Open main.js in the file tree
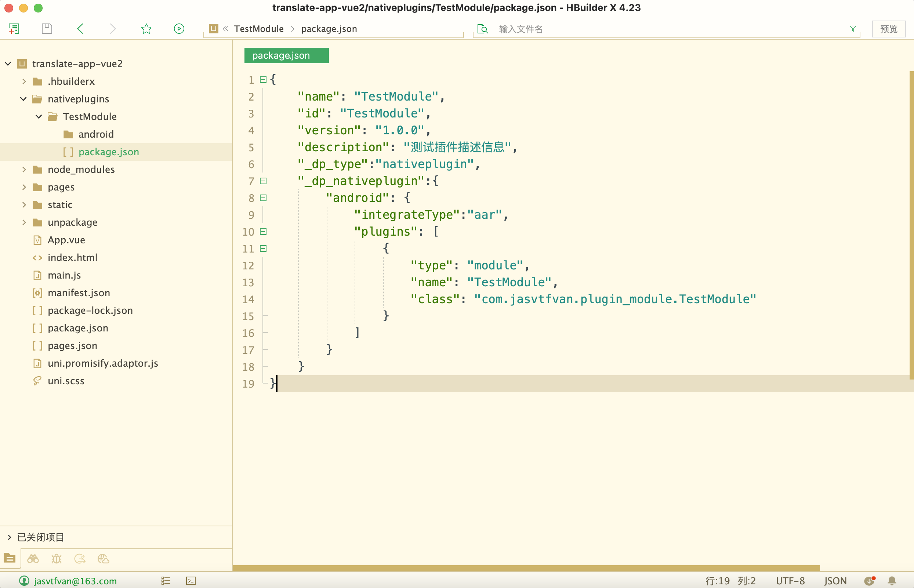The image size is (914, 588). coord(64,275)
